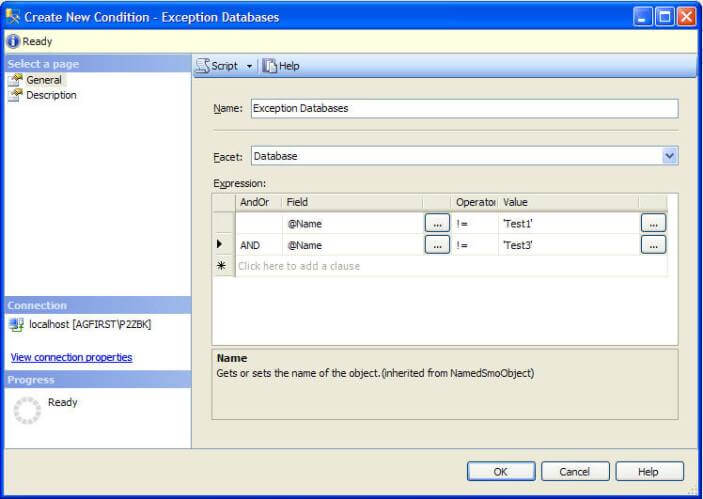This screenshot has height=499, width=703.
Task: Select the Description page
Action: (51, 95)
